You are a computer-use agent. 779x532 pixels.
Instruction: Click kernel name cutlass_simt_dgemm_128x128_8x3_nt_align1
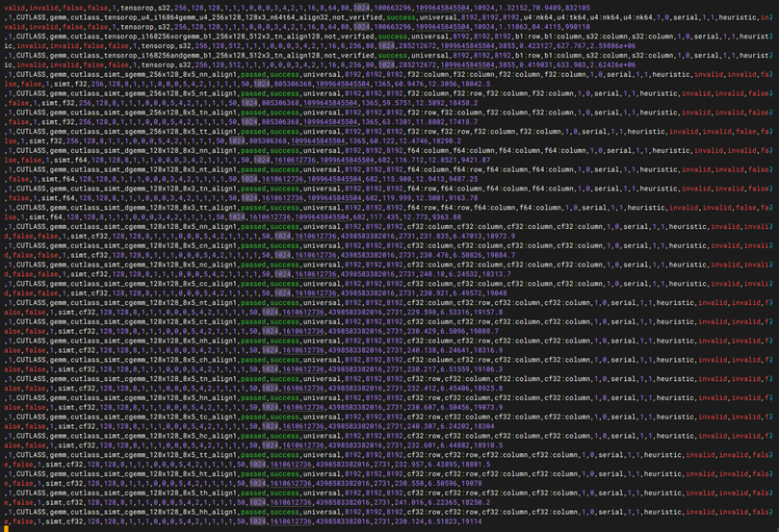(x=155, y=169)
